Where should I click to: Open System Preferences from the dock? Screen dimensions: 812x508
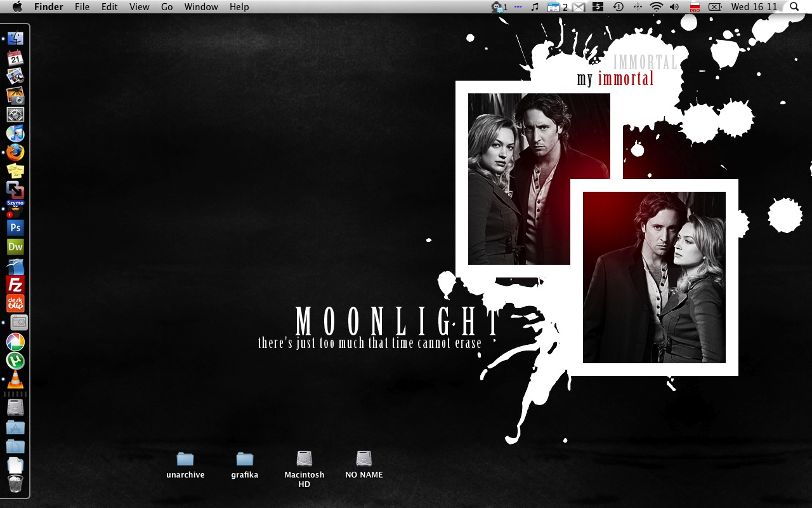pyautogui.click(x=15, y=114)
